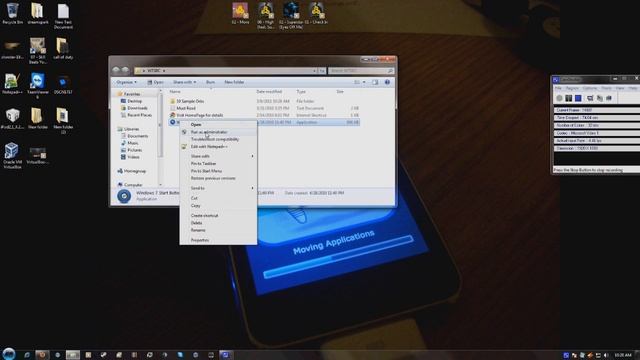Launch Notepad++ desktop shortcut
Screen dimensions: 640x360
pyautogui.click(x=12, y=83)
